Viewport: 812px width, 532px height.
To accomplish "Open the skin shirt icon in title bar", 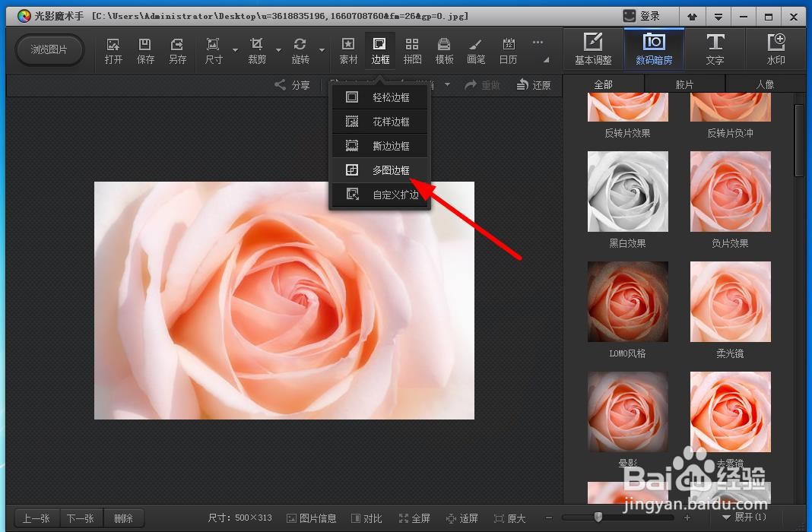I will (692, 17).
